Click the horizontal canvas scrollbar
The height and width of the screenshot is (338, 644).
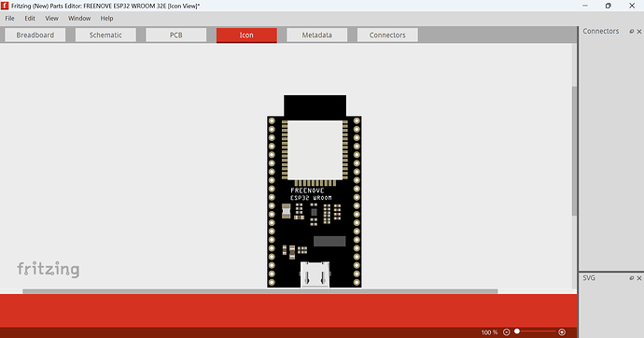click(x=260, y=291)
